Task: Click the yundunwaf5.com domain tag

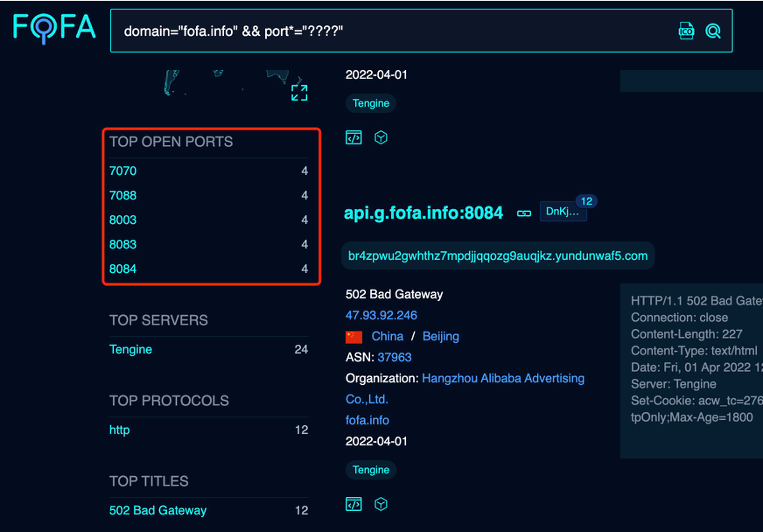Action: click(x=498, y=255)
